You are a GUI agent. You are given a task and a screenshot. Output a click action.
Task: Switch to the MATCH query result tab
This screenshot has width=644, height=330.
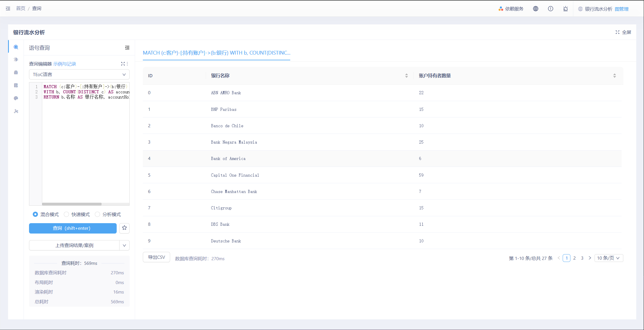click(216, 53)
